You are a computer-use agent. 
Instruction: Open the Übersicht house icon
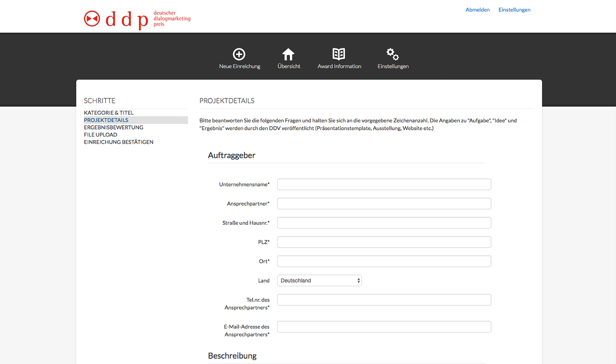(289, 54)
